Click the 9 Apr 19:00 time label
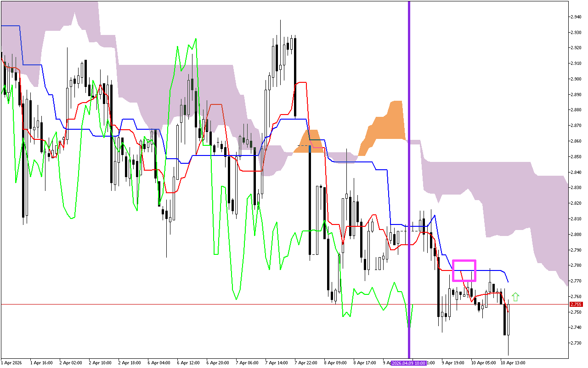Image resolution: width=588 pixels, height=368 pixels. pos(454,362)
